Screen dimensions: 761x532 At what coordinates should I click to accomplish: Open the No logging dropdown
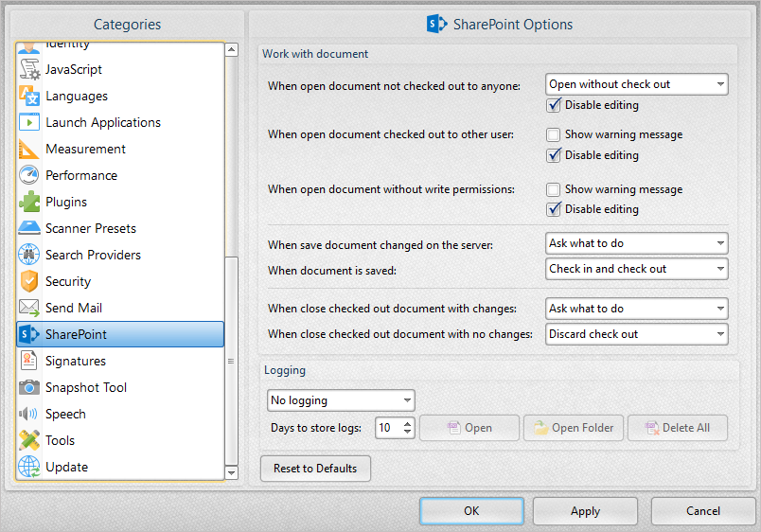(341, 400)
